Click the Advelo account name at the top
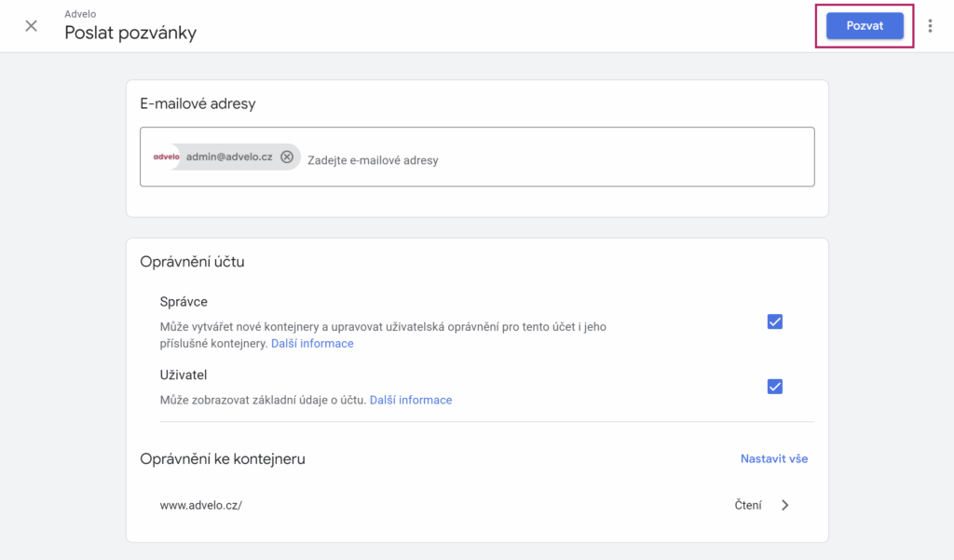 click(x=80, y=13)
